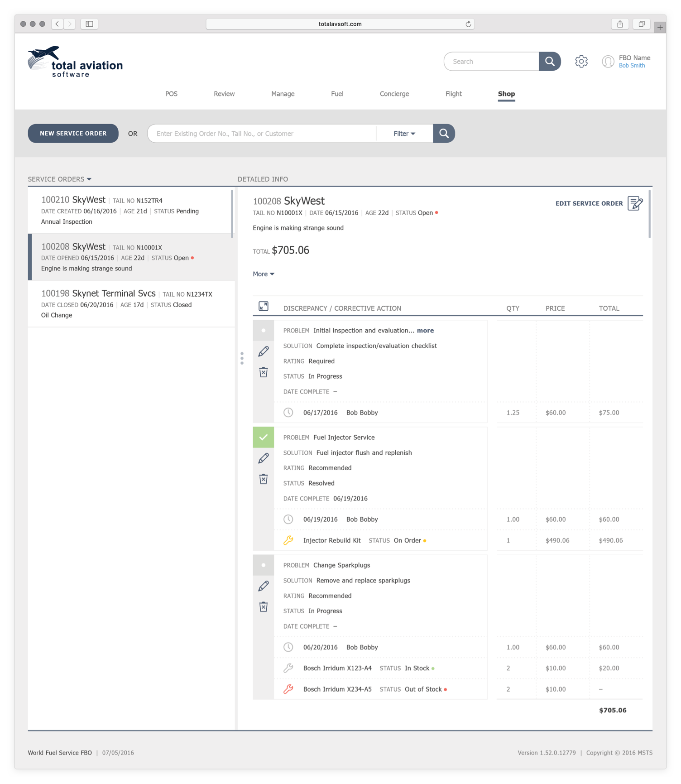Click clock icon beside 06/19/2016 labor entry

(288, 519)
